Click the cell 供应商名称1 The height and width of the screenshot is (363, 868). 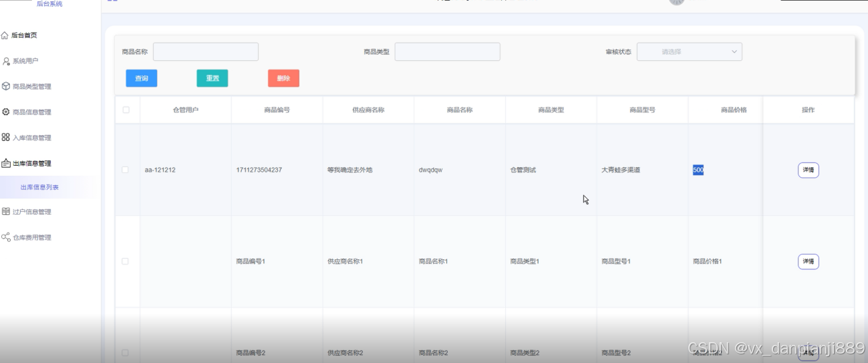(x=345, y=261)
